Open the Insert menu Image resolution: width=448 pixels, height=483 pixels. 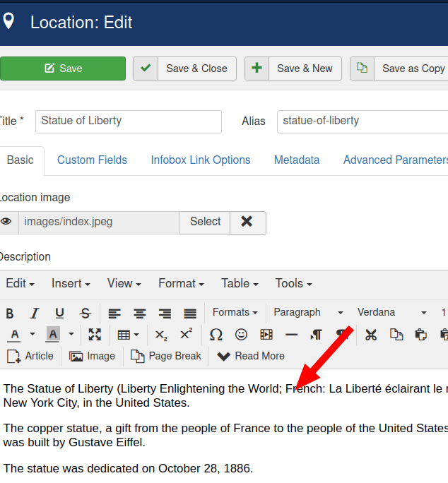[x=71, y=283]
